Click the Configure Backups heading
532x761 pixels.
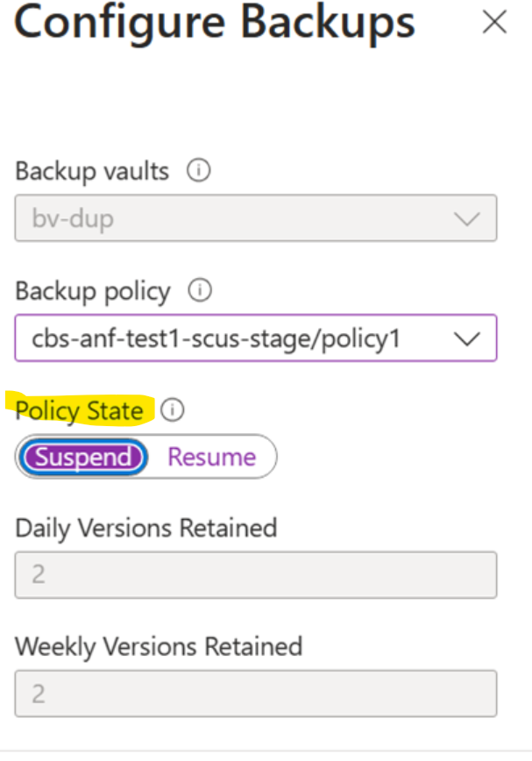point(215,24)
